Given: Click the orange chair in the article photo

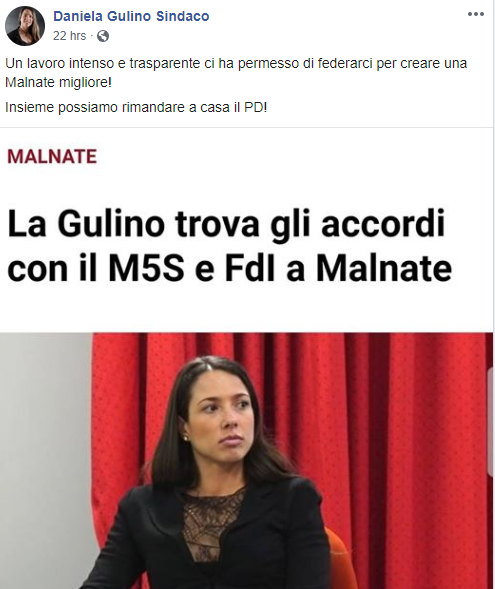Looking at the screenshot, I should 338,560.
